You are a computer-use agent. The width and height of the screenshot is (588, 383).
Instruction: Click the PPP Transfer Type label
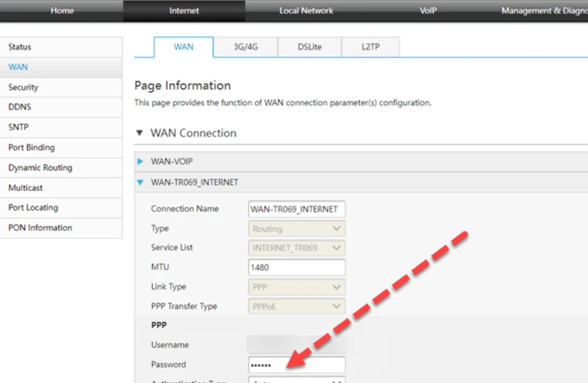184,306
